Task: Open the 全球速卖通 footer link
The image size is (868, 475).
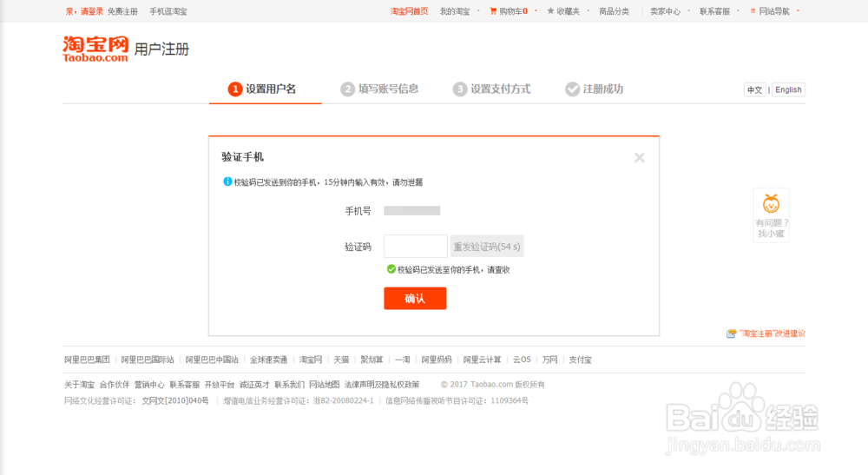Action: pos(268,360)
